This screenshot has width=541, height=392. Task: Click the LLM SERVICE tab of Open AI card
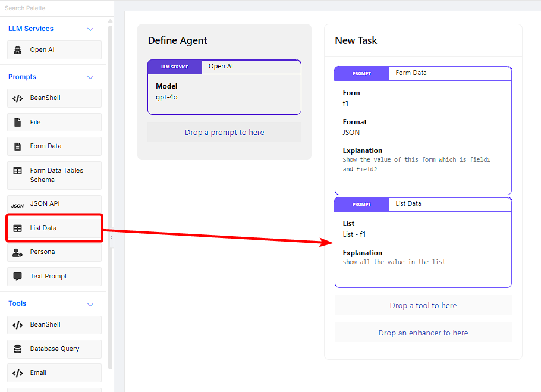[x=175, y=67]
